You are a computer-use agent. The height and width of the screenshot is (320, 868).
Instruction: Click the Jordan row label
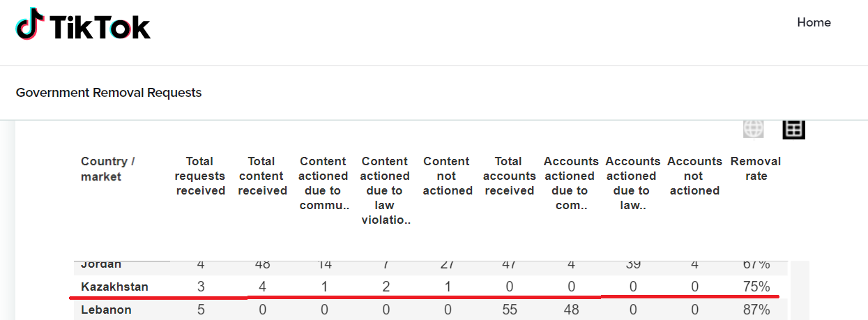pyautogui.click(x=101, y=264)
